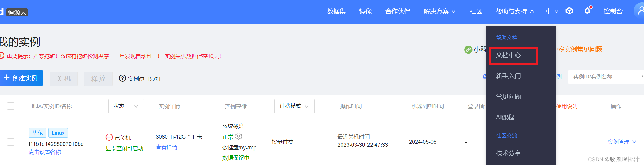Click the disabled 释放 button

pyautogui.click(x=98, y=79)
